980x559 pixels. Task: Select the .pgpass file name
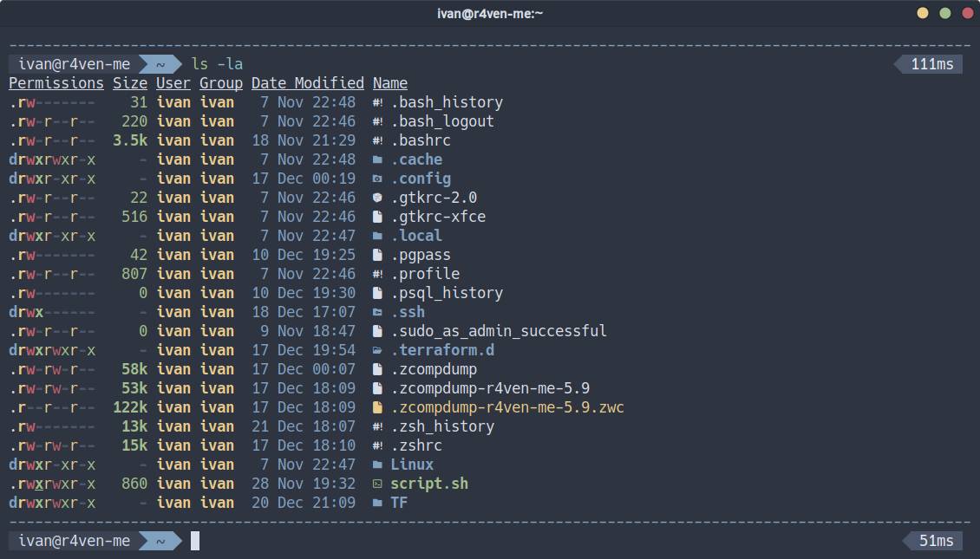[421, 255]
